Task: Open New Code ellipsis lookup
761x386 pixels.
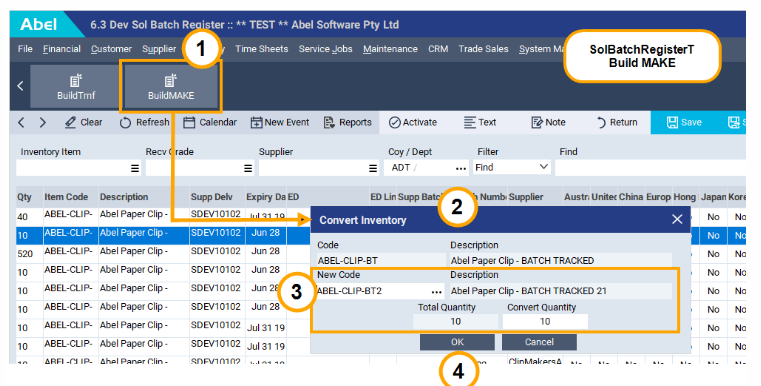Action: 436,291
